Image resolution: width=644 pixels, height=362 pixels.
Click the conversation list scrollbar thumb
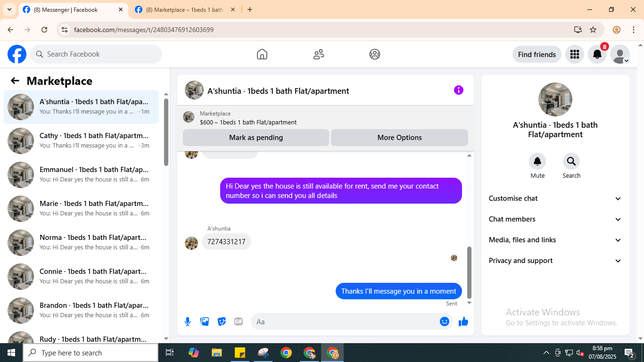pyautogui.click(x=166, y=132)
